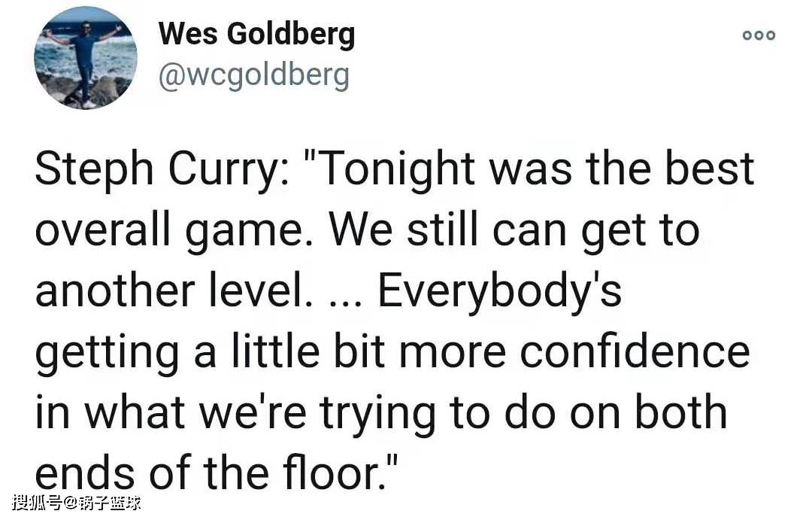
Task: Open the three-dot more options menu
Action: click(x=759, y=35)
